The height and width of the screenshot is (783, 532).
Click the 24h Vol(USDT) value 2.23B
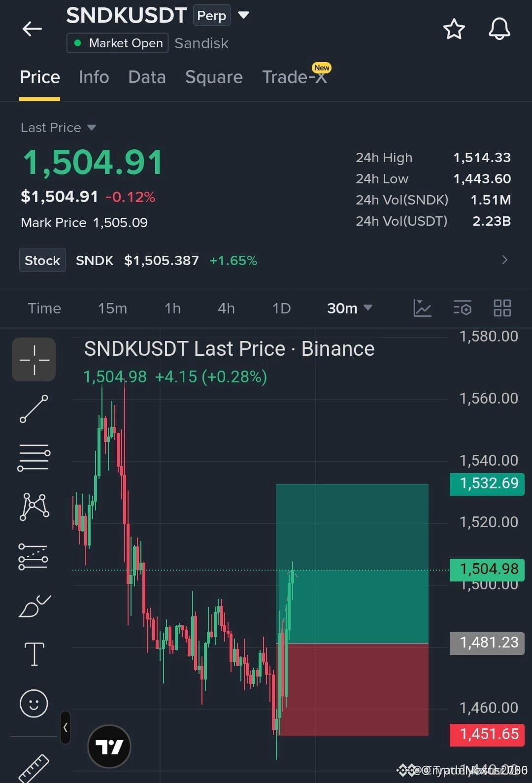tap(491, 221)
